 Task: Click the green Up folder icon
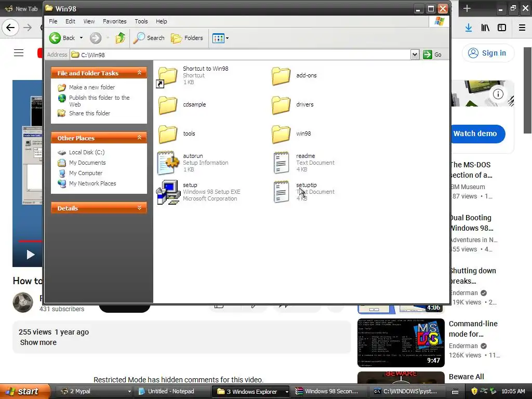click(121, 38)
